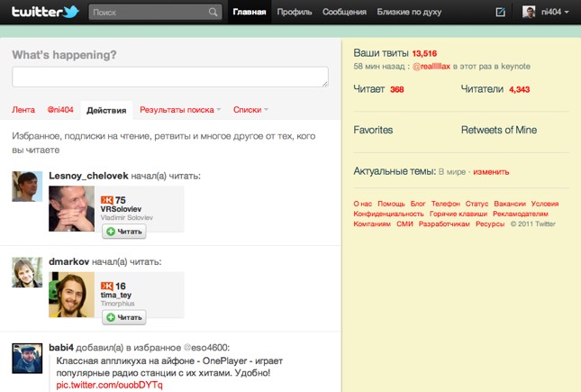This screenshot has width=581, height=392.
Task: Open the Lesnoy_chelovek username link
Action: pyautogui.click(x=88, y=176)
